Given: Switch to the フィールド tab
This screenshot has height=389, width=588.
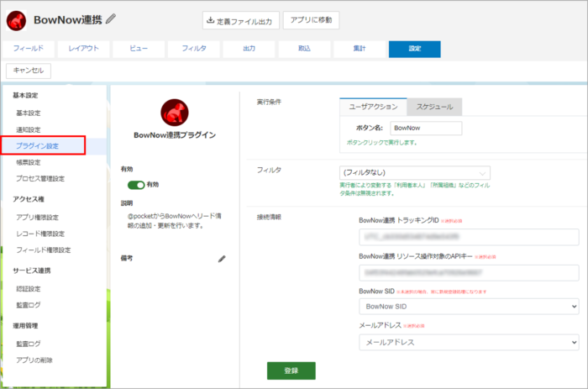Looking at the screenshot, I should (x=28, y=49).
